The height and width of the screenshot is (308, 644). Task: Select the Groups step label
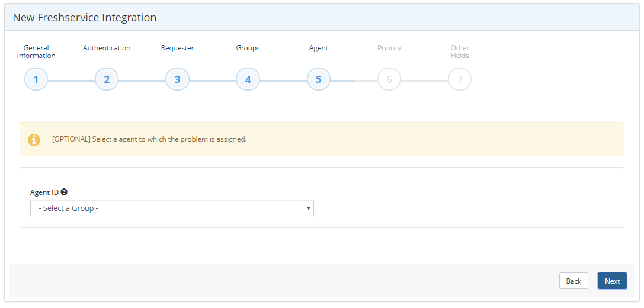[x=248, y=48]
